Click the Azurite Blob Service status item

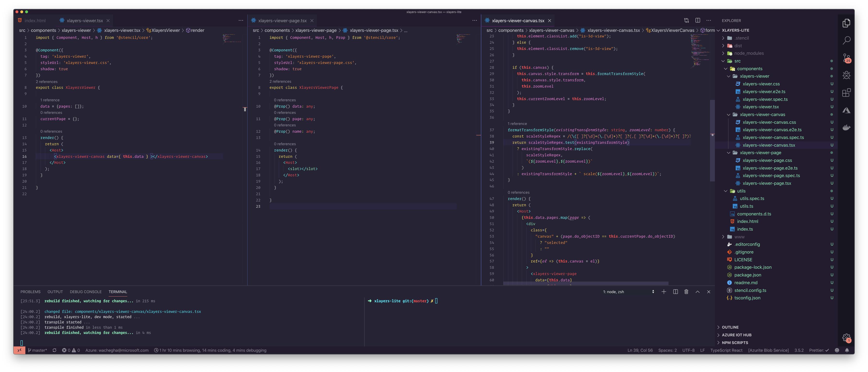coord(768,350)
